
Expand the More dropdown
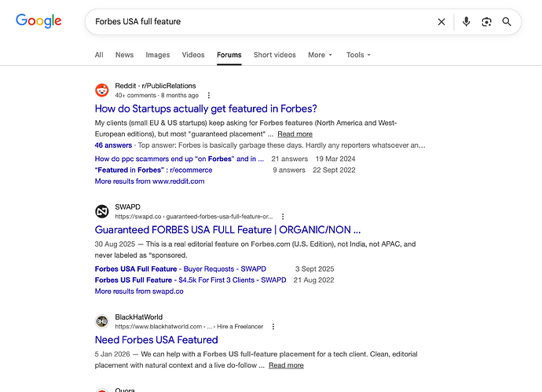point(320,55)
